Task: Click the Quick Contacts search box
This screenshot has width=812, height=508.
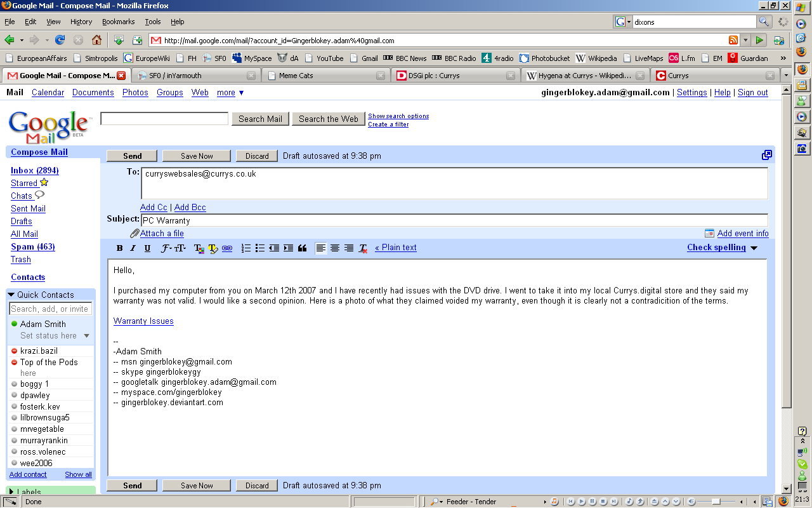Action: (51, 309)
